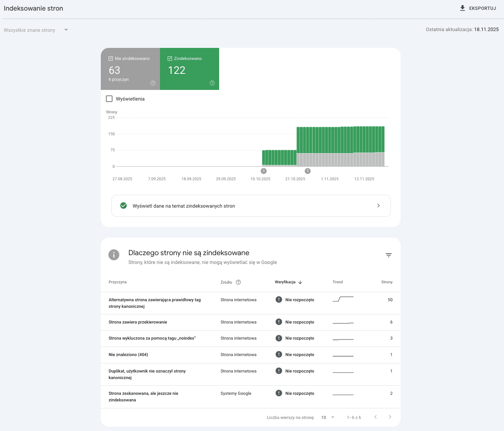Screen dimensions: 504x431
Task: Click the Nie zindeksowano 63 card
Action: point(130,69)
